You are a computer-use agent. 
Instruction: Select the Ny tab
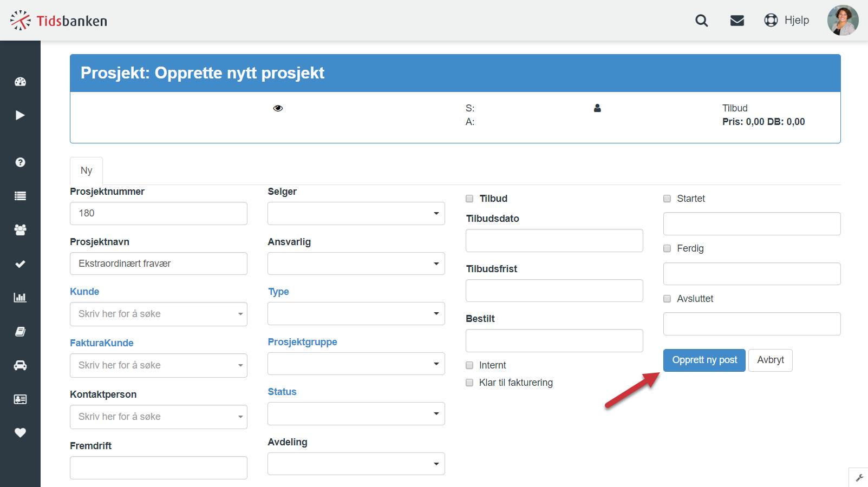86,170
